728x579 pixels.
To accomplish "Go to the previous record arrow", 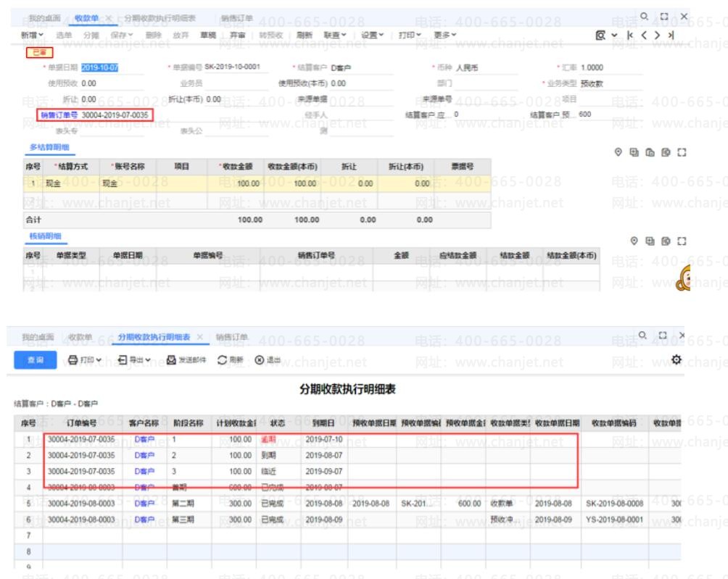I will tap(643, 35).
